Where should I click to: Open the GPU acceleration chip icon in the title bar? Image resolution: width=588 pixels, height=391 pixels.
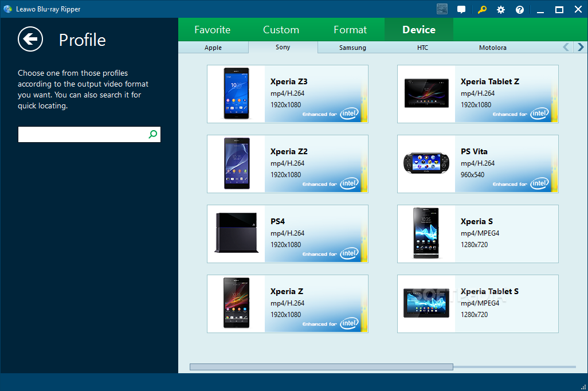[x=442, y=9]
